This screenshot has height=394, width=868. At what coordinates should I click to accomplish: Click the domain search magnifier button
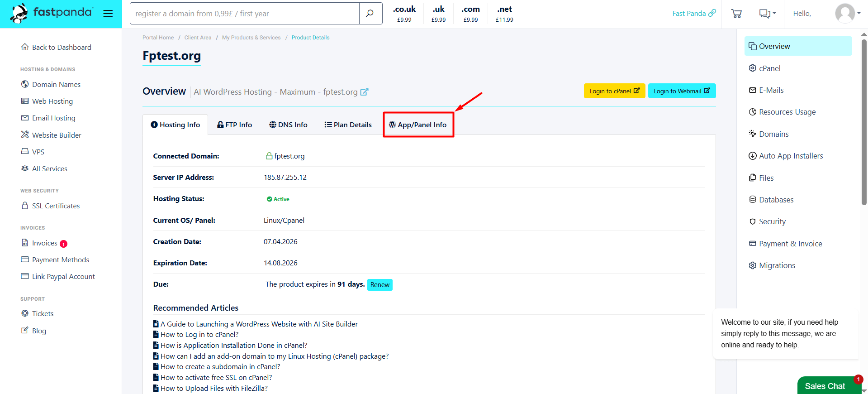tap(370, 14)
